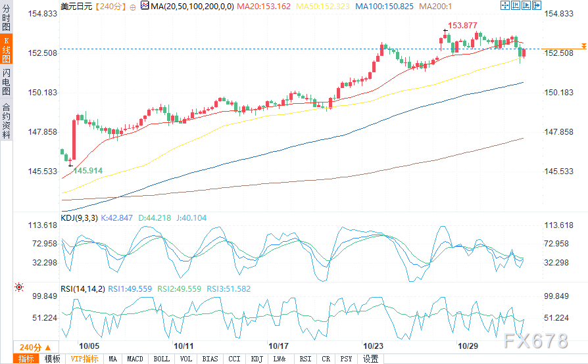Click the MA indicator chart icon
588x364 pixels.
(145, 6)
